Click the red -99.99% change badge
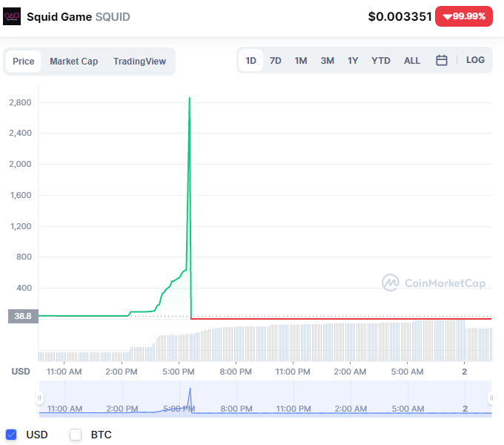Viewport: 504px width, 445px height. coord(464,16)
